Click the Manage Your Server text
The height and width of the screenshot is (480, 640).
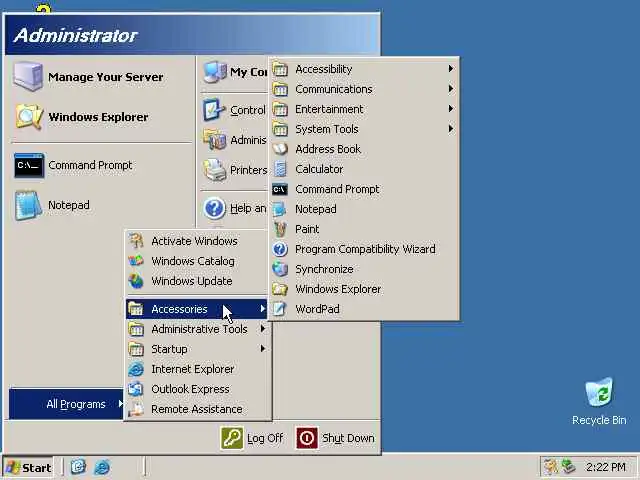(105, 77)
